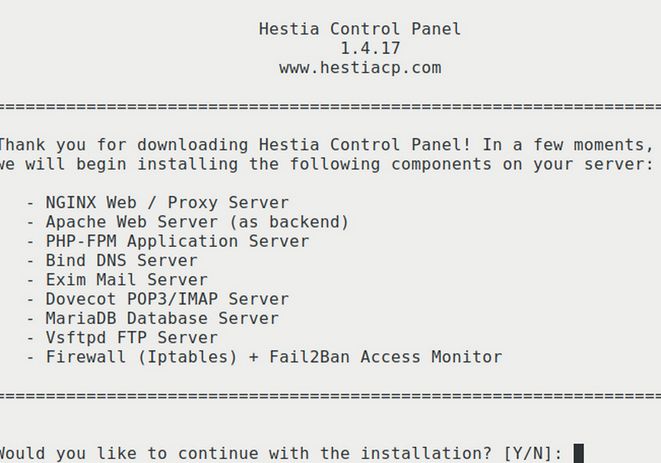
Task: Click the lower dashed separator line
Action: click(330, 396)
